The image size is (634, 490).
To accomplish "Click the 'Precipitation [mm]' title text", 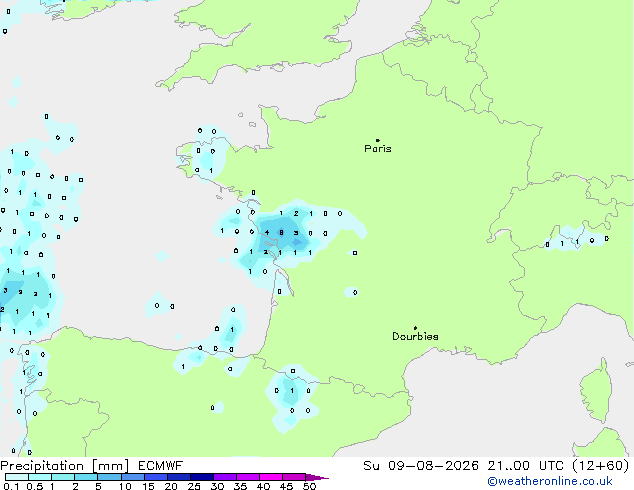I will coord(65,466).
